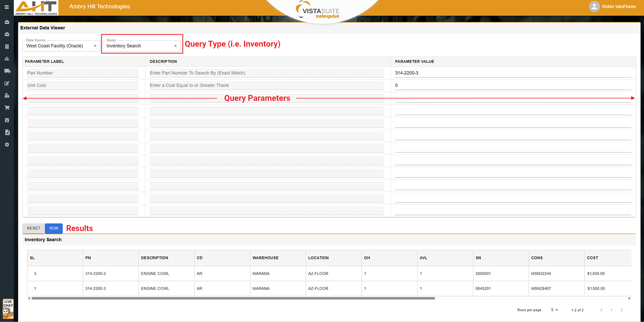Click the Part Number value field
This screenshot has width=644, height=322.
pyautogui.click(x=513, y=73)
